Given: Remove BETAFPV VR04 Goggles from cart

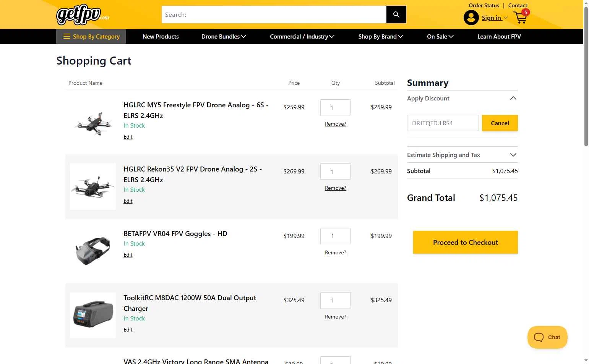Looking at the screenshot, I should (336, 252).
